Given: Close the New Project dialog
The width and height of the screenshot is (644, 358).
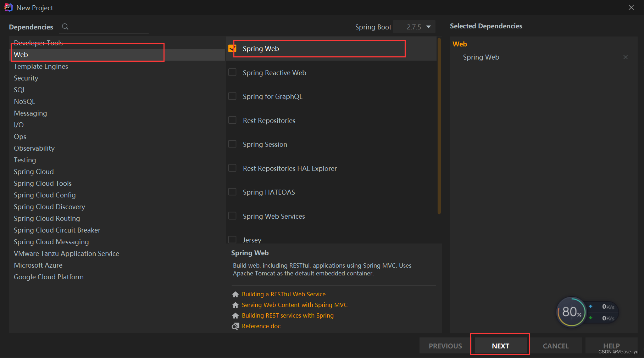Looking at the screenshot, I should [631, 7].
